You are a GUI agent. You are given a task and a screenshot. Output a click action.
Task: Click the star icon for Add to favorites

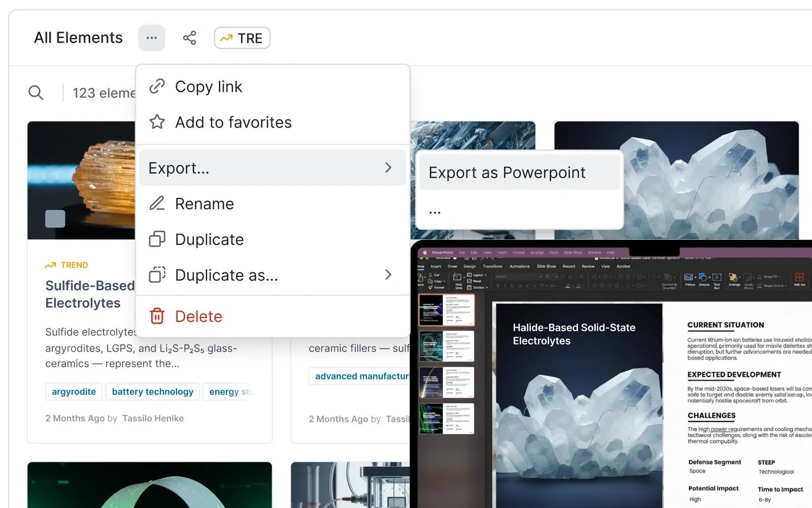tap(157, 122)
